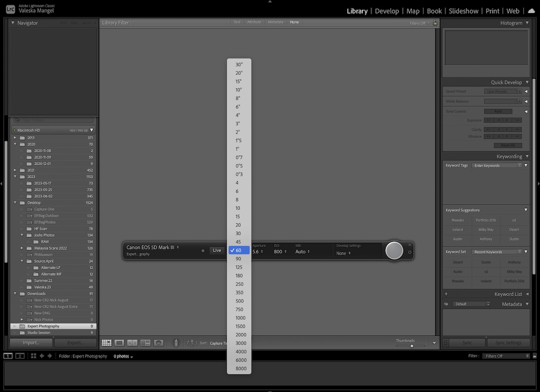Turn on the Attribute filter
This screenshot has width=540, height=392.
[254, 22]
